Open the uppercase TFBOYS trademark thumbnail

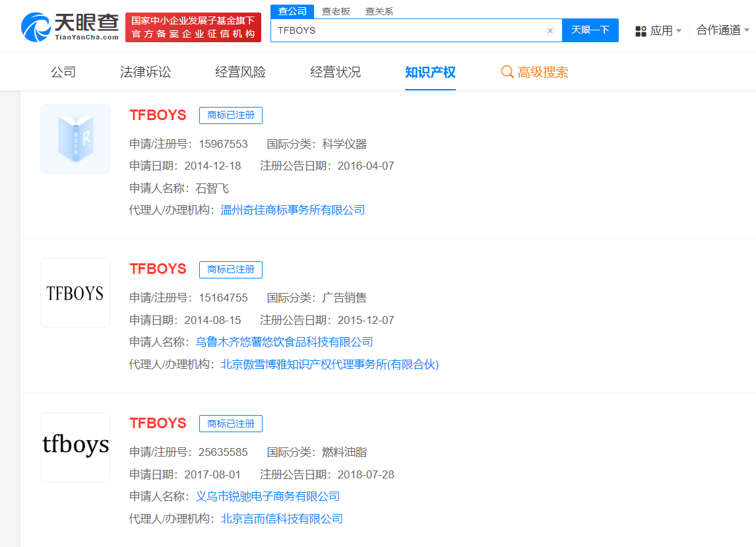point(75,293)
